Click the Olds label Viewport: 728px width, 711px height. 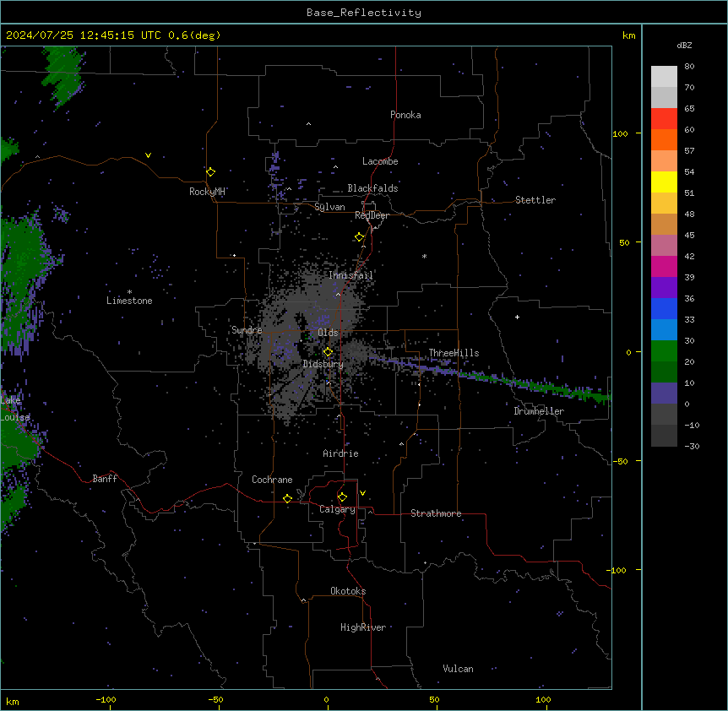328,333
